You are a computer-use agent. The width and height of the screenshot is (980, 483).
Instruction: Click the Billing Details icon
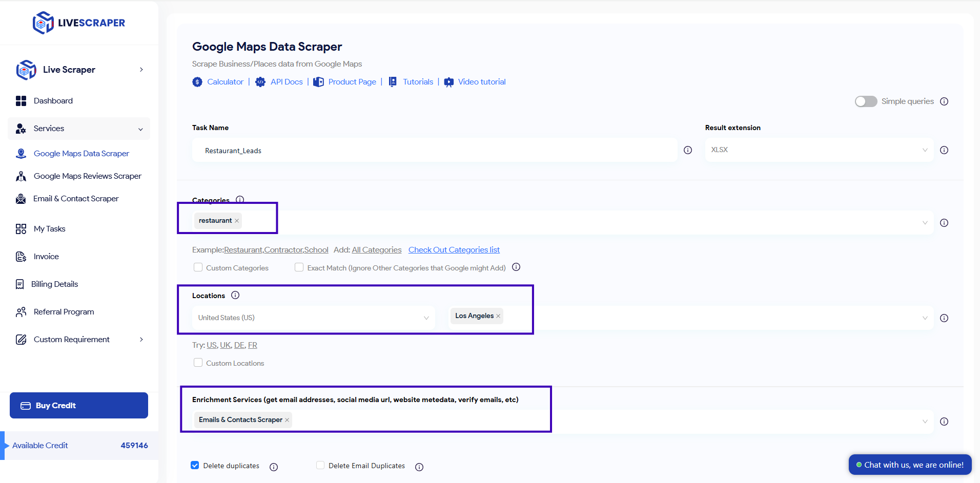(x=20, y=284)
